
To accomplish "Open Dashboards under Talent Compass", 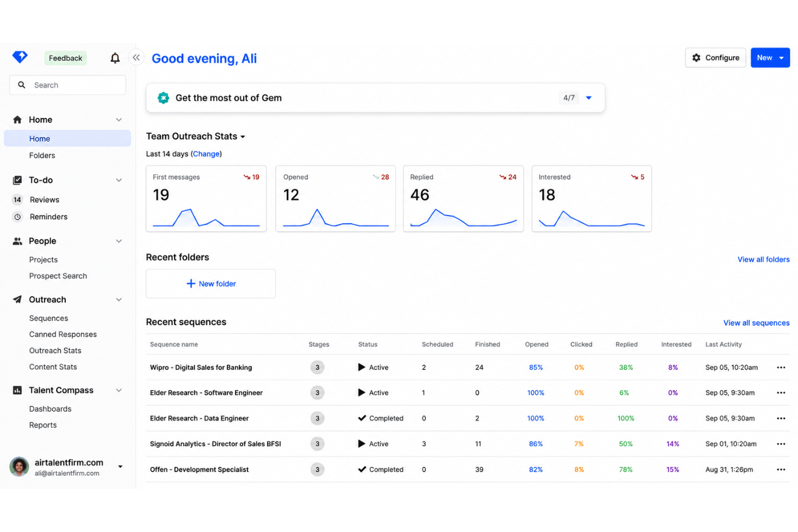I will point(50,409).
